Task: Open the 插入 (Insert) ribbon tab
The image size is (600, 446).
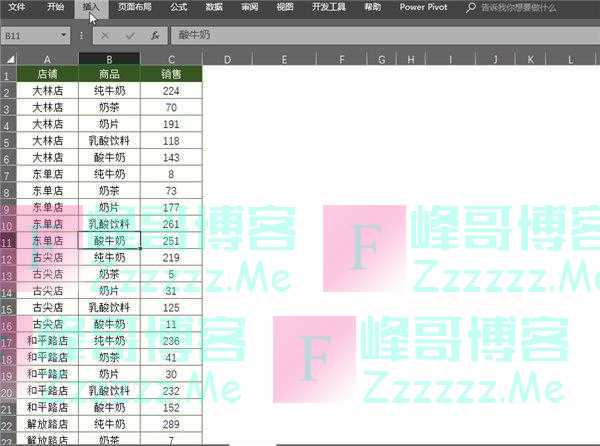Action: 91,6
